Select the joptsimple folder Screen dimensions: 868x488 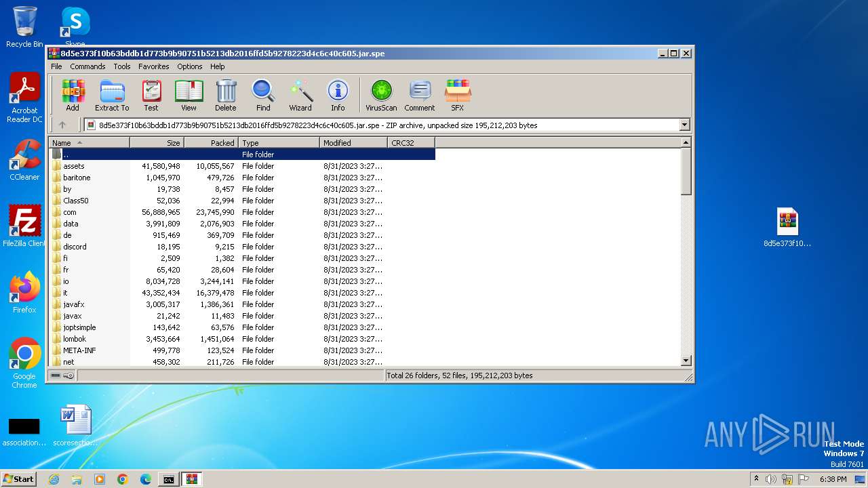(x=79, y=327)
